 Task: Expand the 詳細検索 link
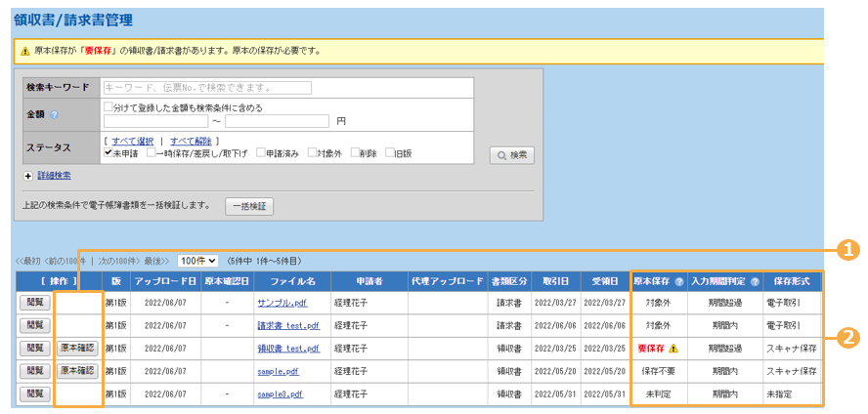tap(53, 176)
